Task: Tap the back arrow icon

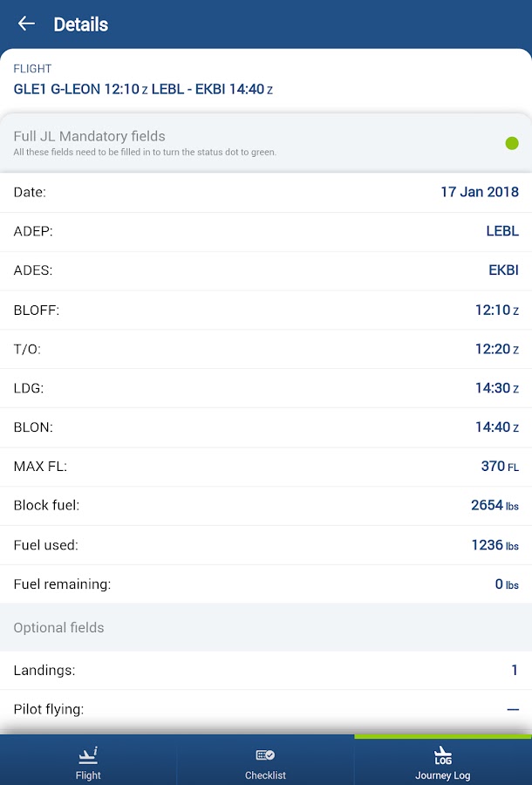Action: click(x=26, y=24)
